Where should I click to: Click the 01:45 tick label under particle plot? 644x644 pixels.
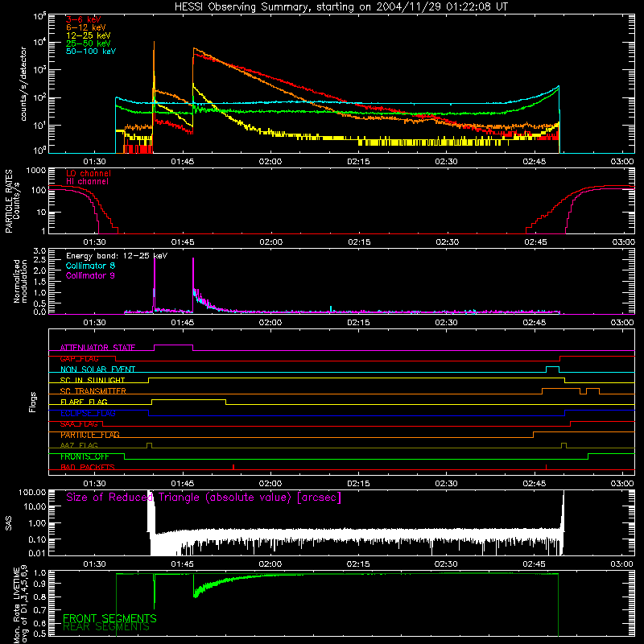pos(183,242)
